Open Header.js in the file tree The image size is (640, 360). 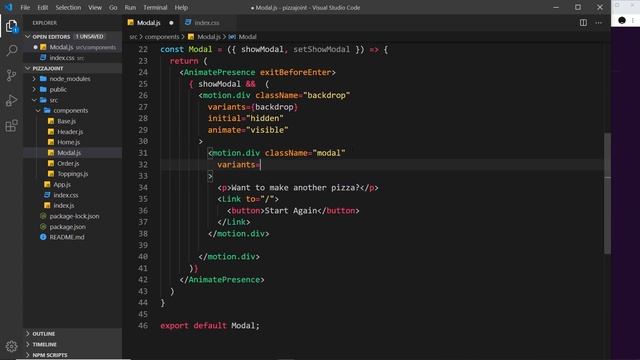point(70,132)
